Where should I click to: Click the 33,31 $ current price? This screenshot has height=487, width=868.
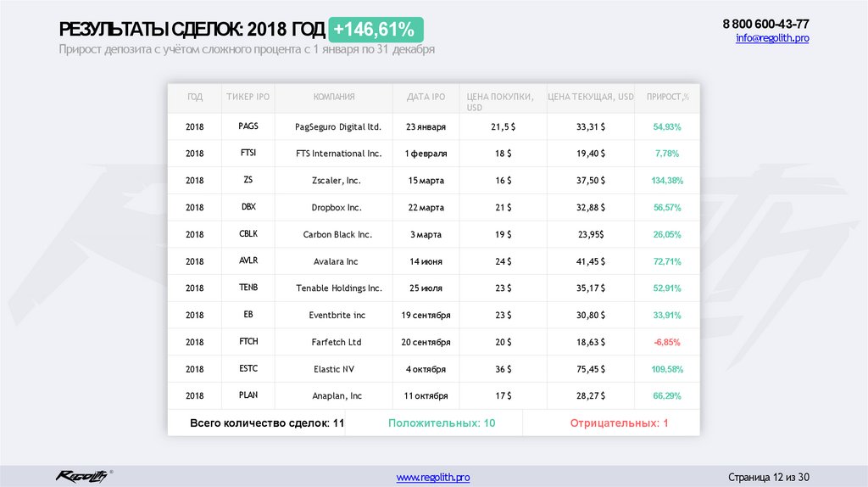pyautogui.click(x=591, y=127)
